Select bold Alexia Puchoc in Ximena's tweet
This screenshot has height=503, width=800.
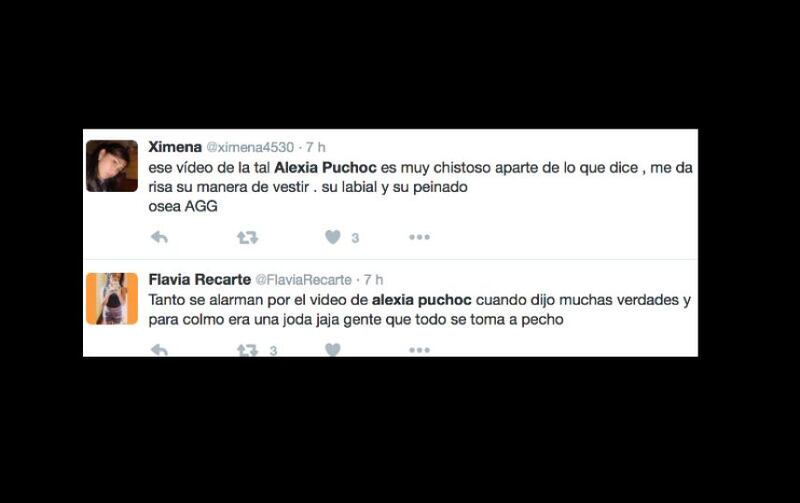[326, 167]
